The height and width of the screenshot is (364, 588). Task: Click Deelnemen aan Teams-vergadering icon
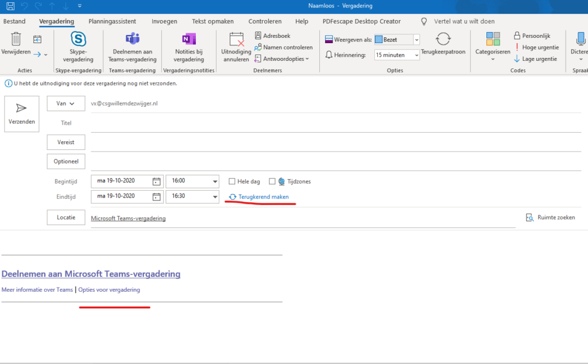coord(133,39)
